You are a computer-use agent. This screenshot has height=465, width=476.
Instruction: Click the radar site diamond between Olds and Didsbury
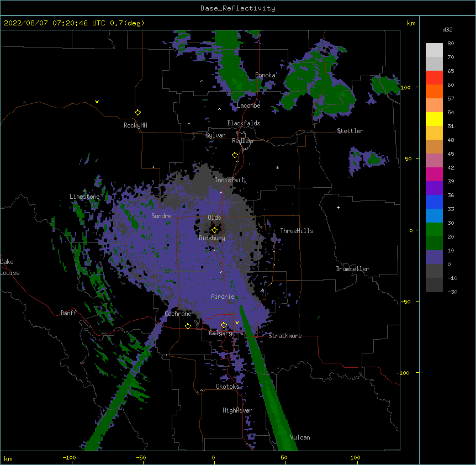[214, 230]
